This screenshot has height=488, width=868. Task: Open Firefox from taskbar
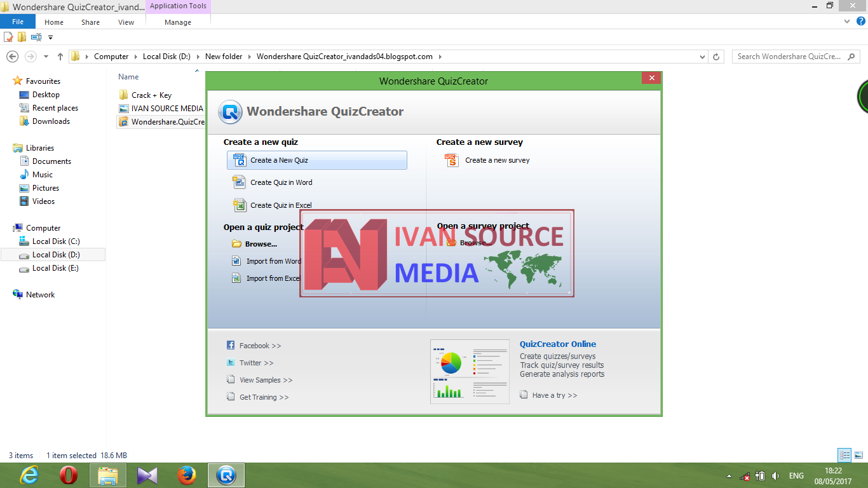(186, 475)
